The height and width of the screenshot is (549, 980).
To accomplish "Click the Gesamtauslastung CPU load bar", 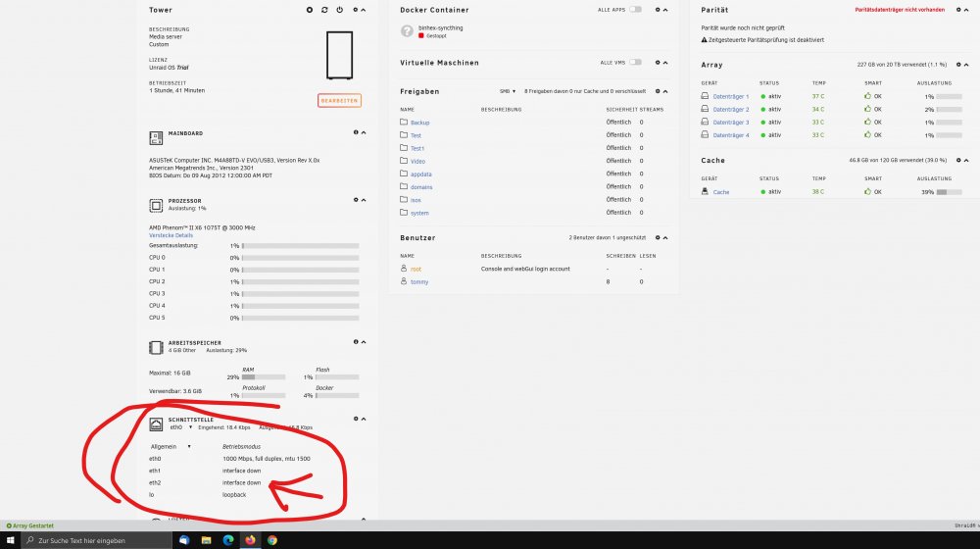I will coord(301,246).
